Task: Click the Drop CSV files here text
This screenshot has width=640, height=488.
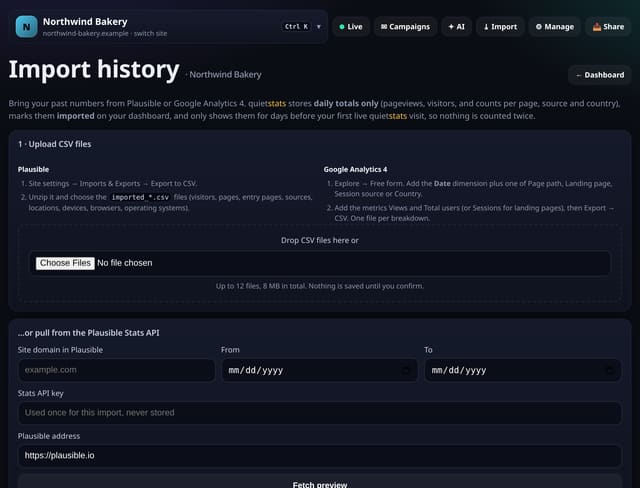Action: click(320, 240)
